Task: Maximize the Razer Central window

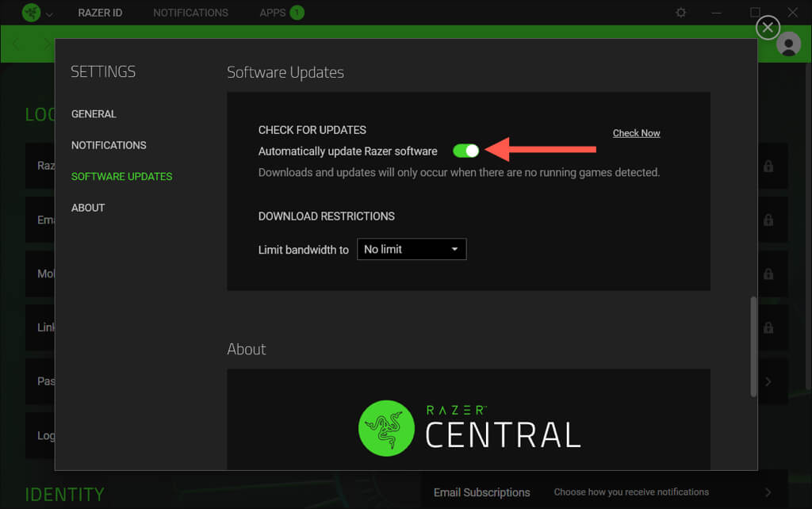Action: click(x=755, y=12)
